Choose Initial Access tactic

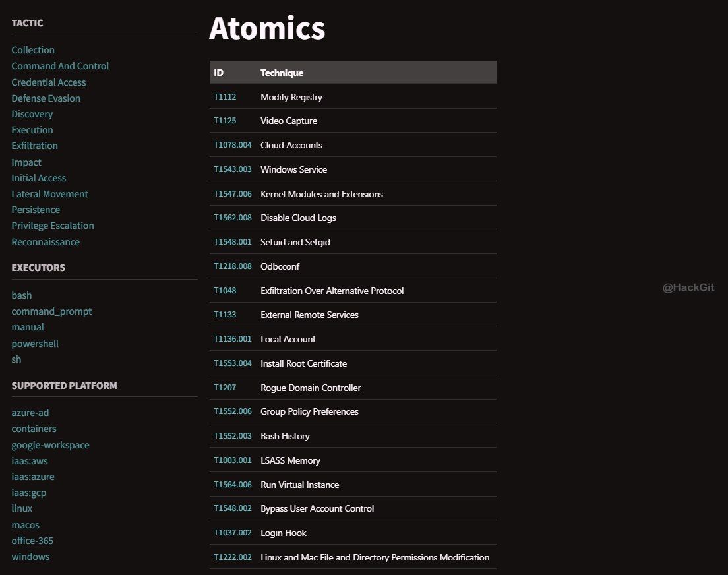click(38, 178)
